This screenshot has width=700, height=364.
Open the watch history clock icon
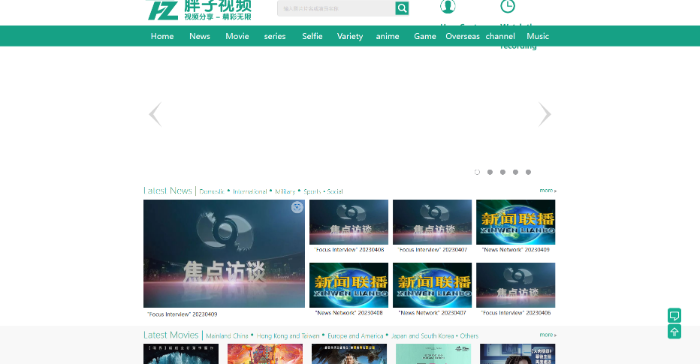(508, 6)
